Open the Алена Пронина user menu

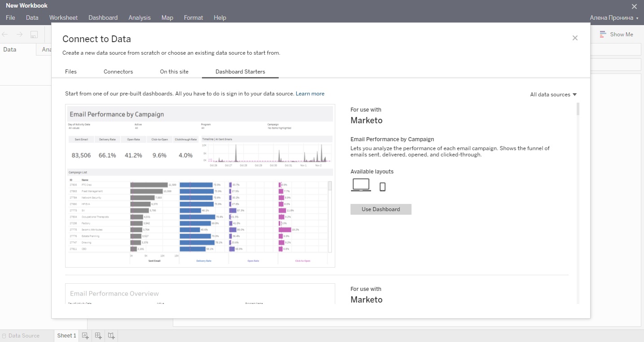614,18
